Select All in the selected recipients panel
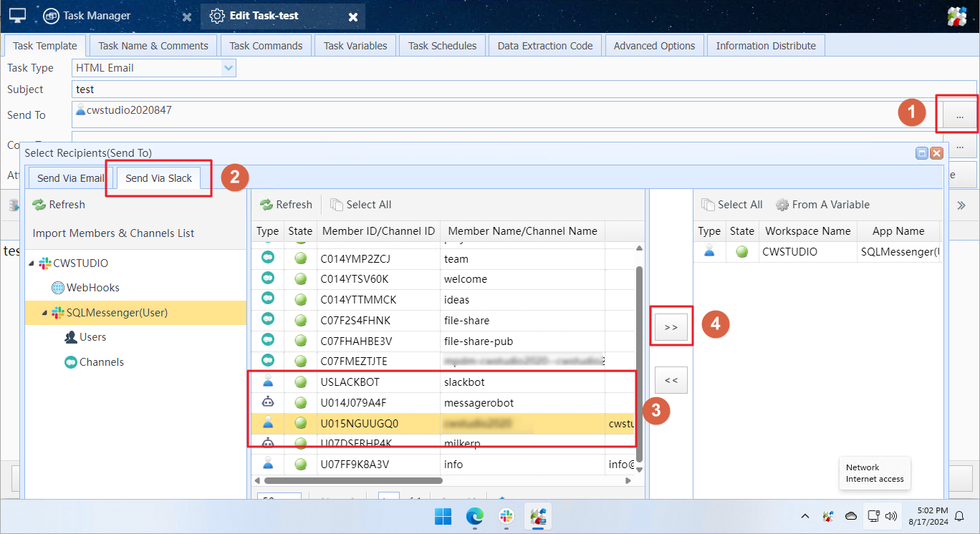This screenshot has height=534, width=980. 731,205
